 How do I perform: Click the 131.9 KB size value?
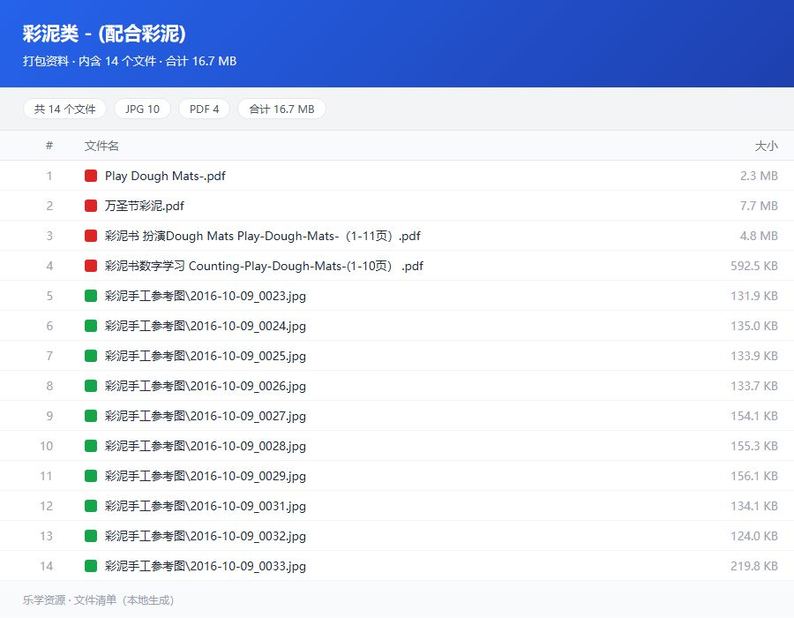pyautogui.click(x=754, y=296)
